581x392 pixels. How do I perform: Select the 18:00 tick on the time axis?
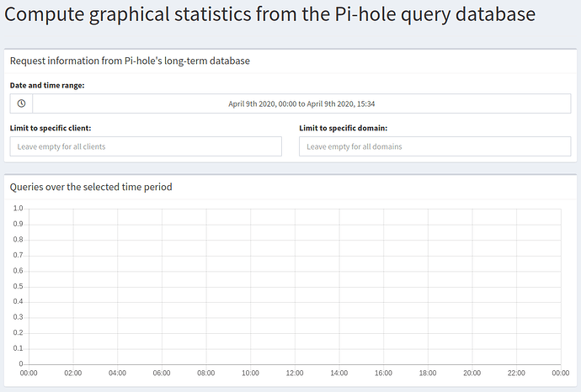(428, 373)
